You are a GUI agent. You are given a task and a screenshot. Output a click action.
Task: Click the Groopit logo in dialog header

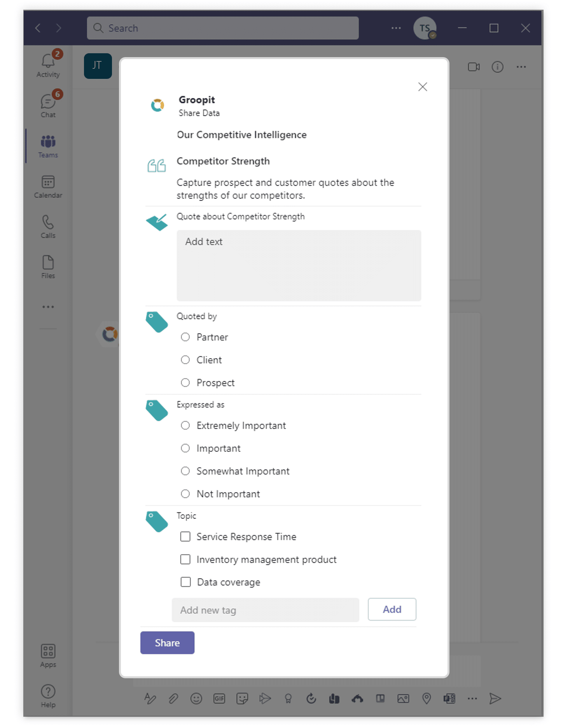(x=157, y=105)
